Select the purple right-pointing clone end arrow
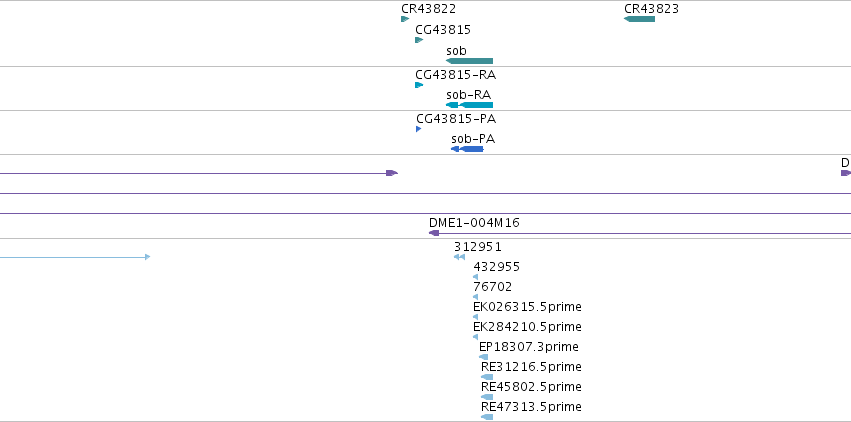The width and height of the screenshot is (851, 422). click(x=392, y=173)
